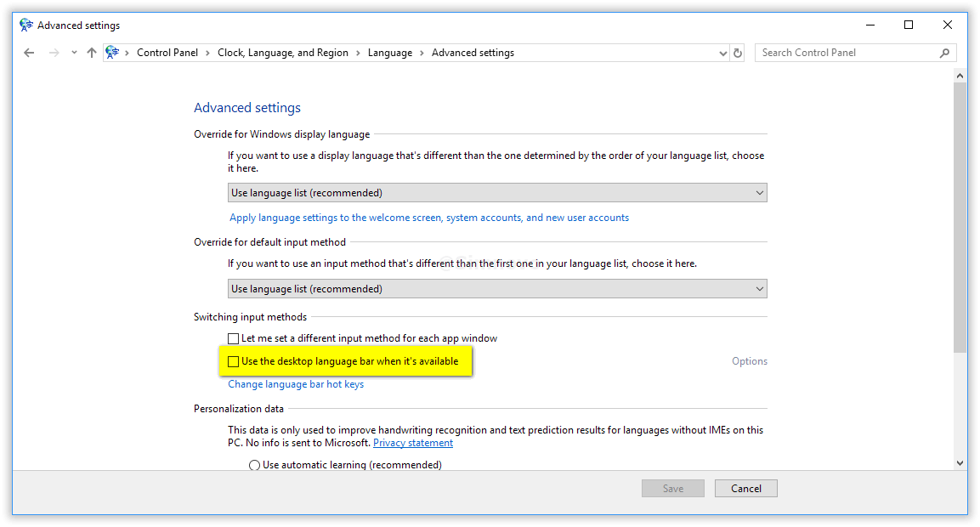The image size is (980, 527).
Task: Expand the address bar history dropdown
Action: pyautogui.click(x=723, y=53)
